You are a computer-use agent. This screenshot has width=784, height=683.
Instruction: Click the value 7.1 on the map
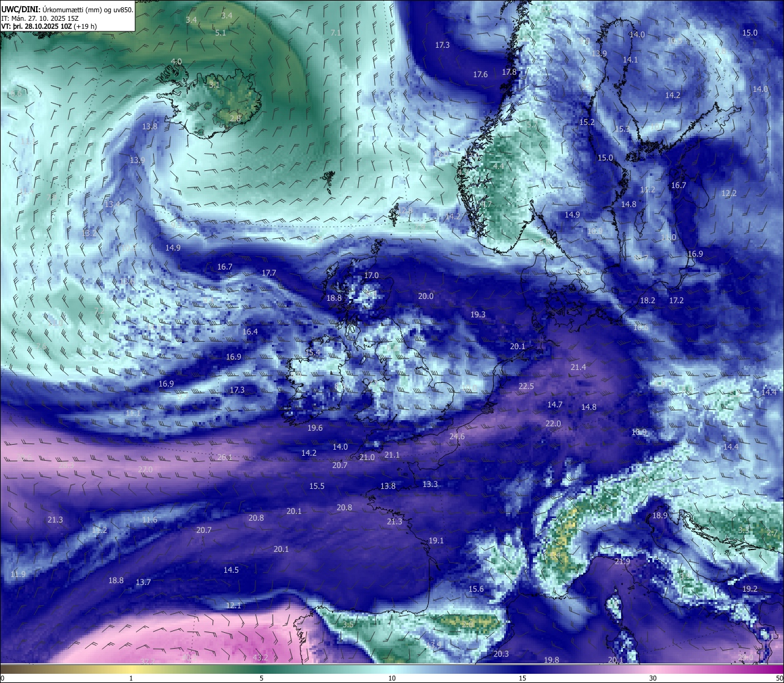coord(336,32)
